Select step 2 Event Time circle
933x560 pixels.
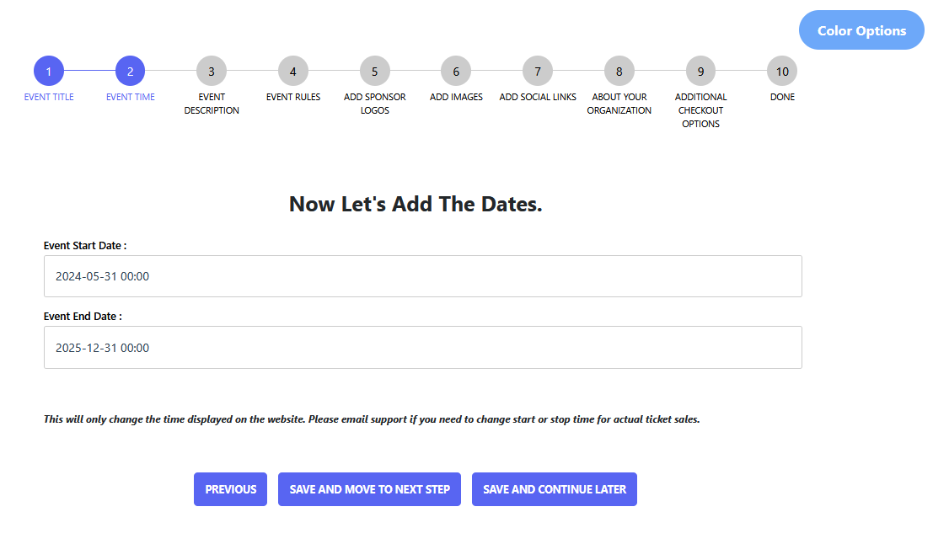(x=130, y=72)
